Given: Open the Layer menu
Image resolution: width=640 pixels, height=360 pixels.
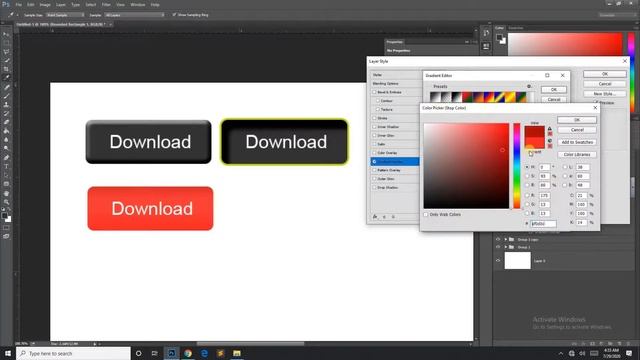Looking at the screenshot, I should [x=61, y=4].
